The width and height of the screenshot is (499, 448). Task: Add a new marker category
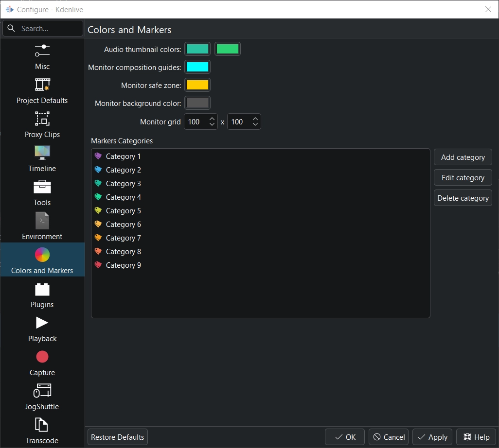[x=463, y=157]
